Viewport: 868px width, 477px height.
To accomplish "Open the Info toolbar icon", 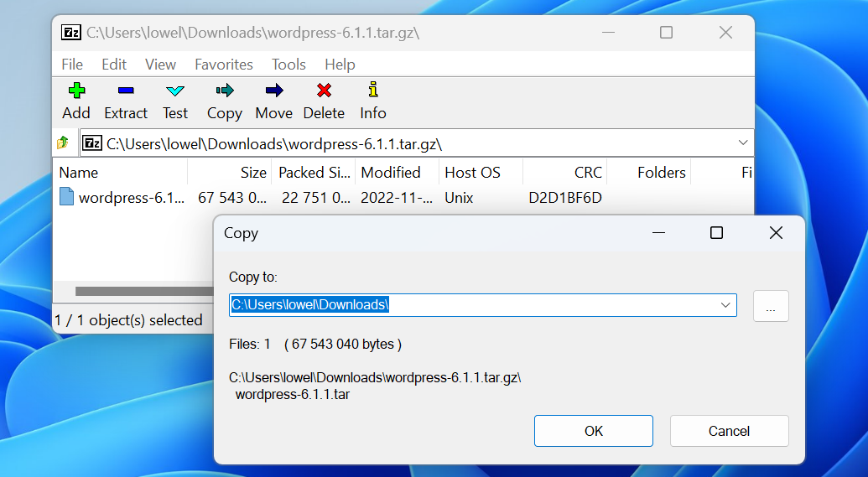I will 373,90.
